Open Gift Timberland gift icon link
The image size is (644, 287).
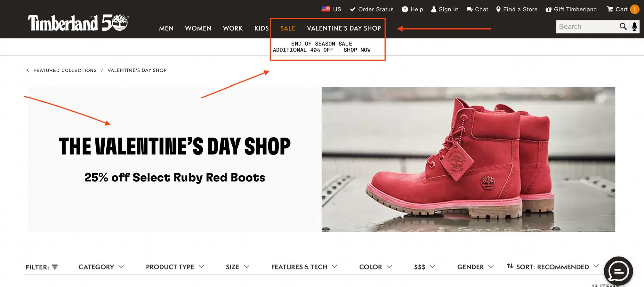pyautogui.click(x=571, y=9)
